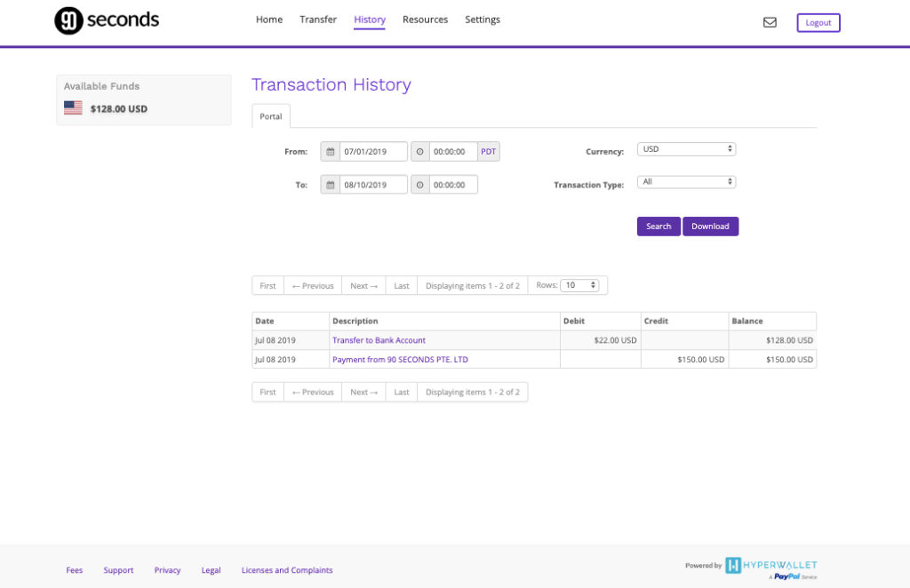Open the Fees link in footer
The width and height of the screenshot is (910, 588).
click(x=75, y=570)
